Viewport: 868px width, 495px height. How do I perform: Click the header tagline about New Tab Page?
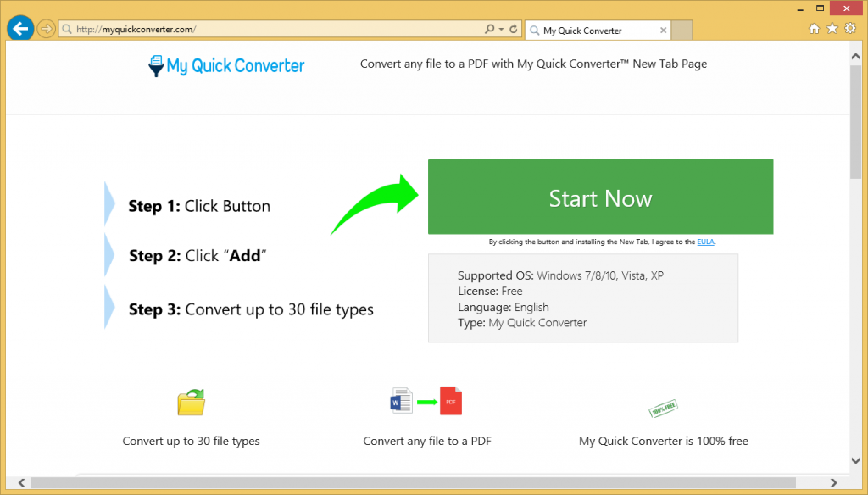534,64
